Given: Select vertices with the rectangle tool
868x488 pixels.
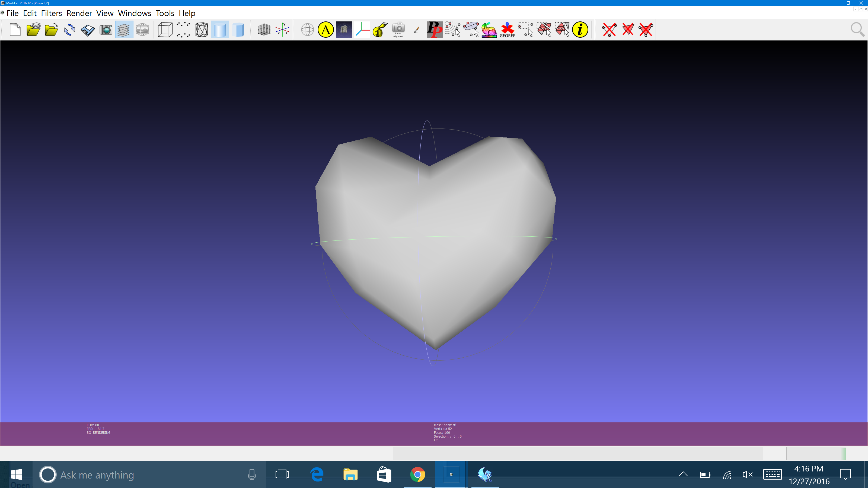Looking at the screenshot, I should [526, 30].
